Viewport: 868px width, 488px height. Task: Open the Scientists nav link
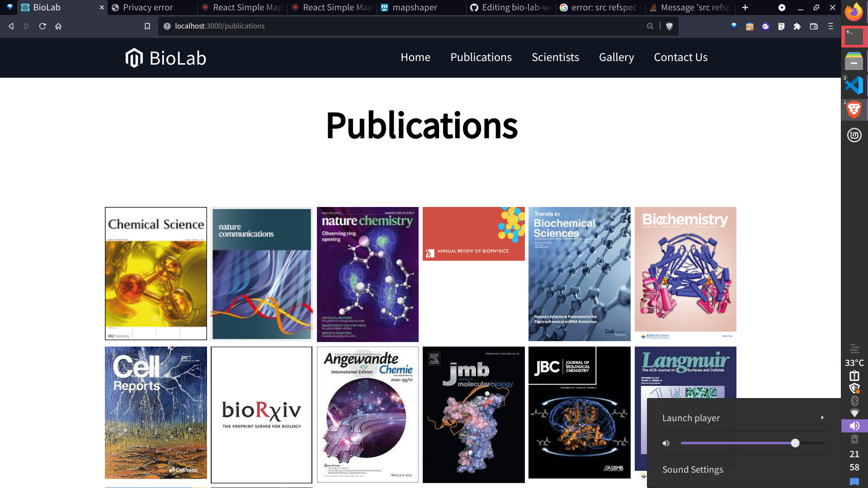tap(555, 57)
